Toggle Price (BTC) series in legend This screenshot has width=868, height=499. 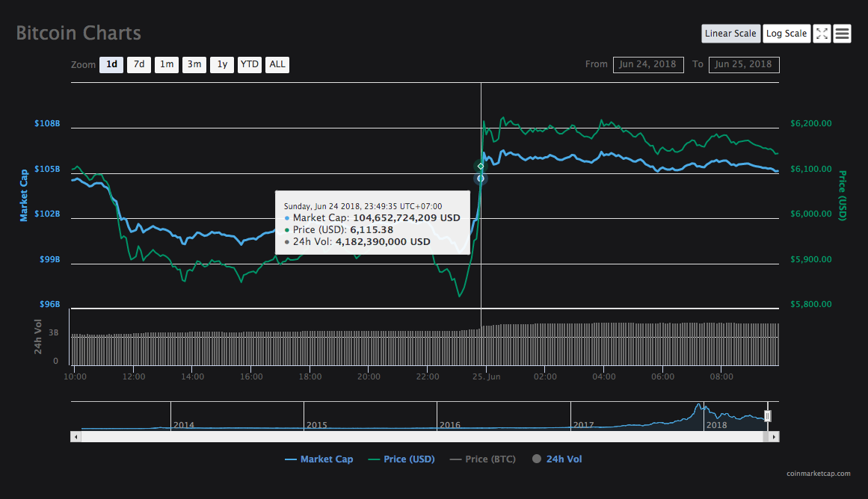[x=483, y=459]
